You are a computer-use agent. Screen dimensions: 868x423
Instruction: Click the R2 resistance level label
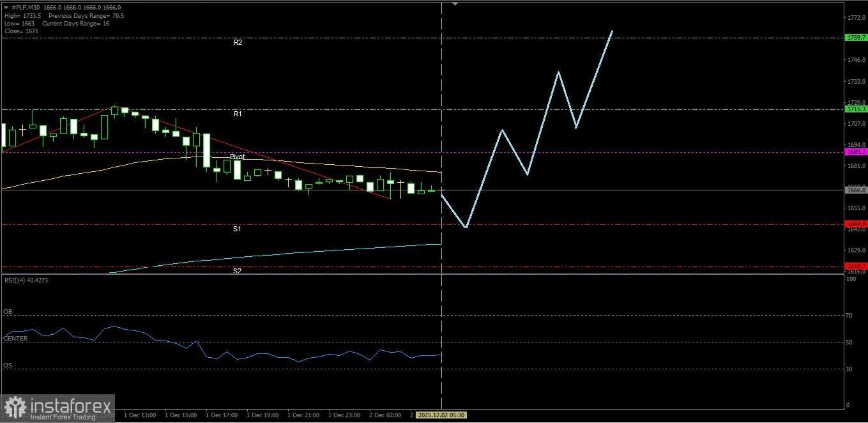click(238, 42)
